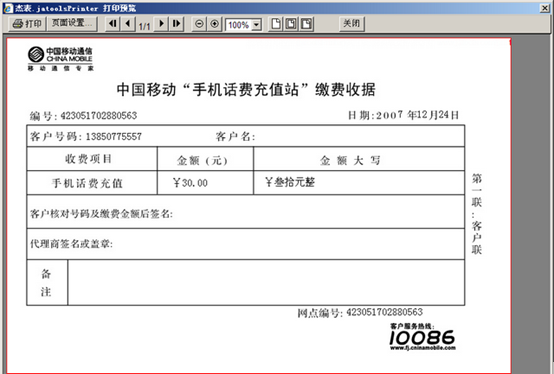Click the China Mobile logo

[60, 59]
